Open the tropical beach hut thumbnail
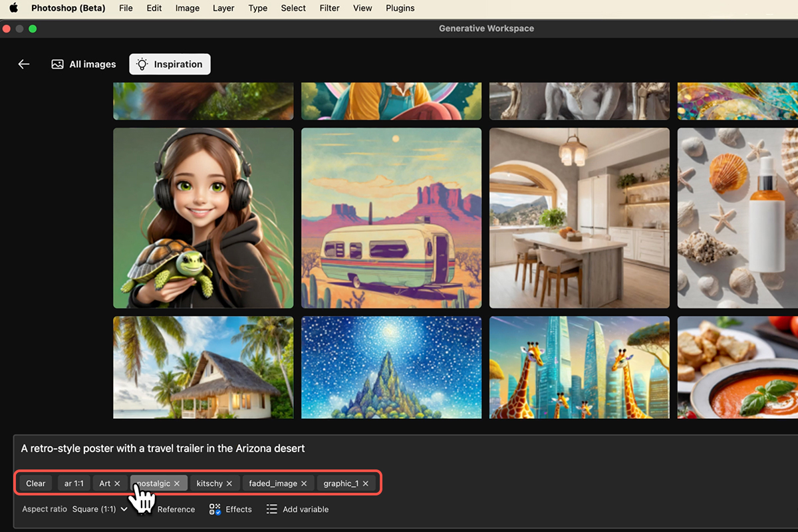Screen dimensions: 798x532 click(x=203, y=367)
